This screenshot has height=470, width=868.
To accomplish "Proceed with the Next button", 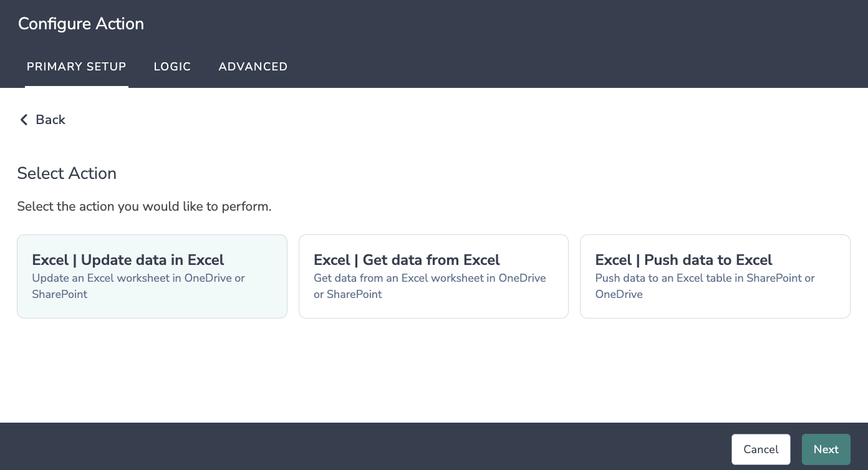I will click(x=826, y=449).
